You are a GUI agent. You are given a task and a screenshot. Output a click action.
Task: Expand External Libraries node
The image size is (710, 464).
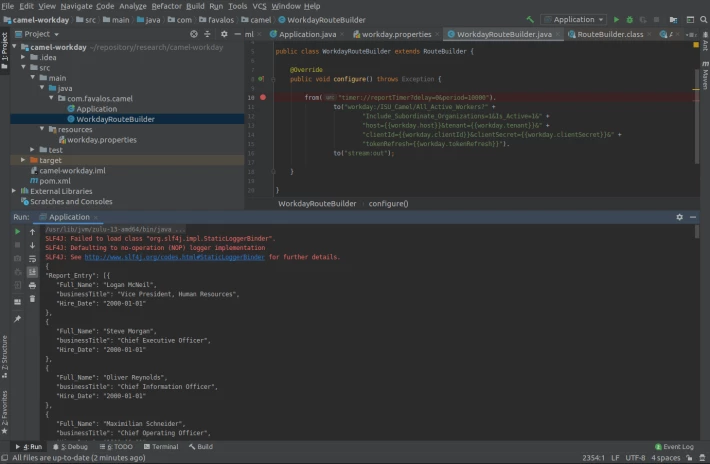point(14,191)
